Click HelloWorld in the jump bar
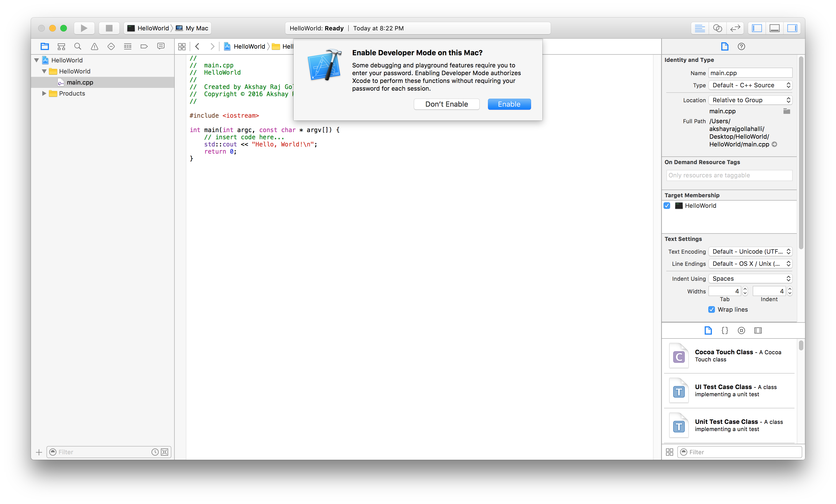The image size is (836, 504). (x=249, y=46)
